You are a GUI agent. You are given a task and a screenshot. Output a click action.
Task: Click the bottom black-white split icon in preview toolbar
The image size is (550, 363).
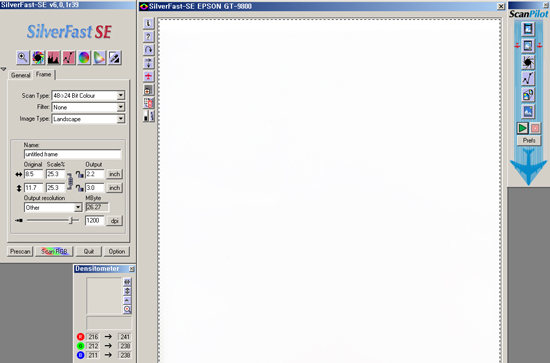(148, 116)
